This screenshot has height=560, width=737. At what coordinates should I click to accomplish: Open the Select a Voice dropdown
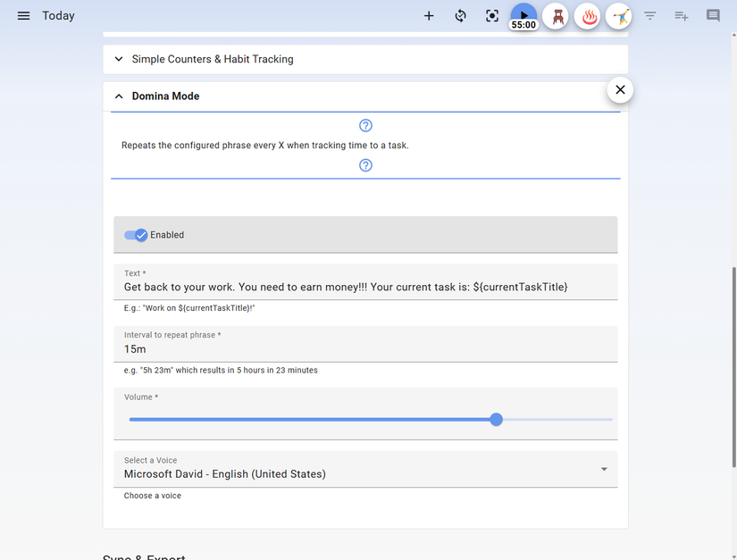tap(604, 468)
